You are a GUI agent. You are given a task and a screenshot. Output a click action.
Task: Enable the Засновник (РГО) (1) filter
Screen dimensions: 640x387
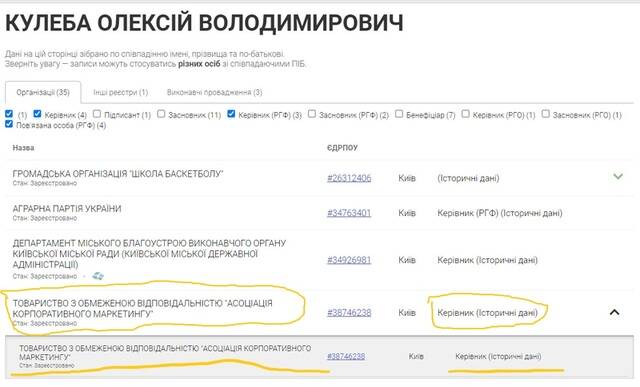pyautogui.click(x=545, y=114)
